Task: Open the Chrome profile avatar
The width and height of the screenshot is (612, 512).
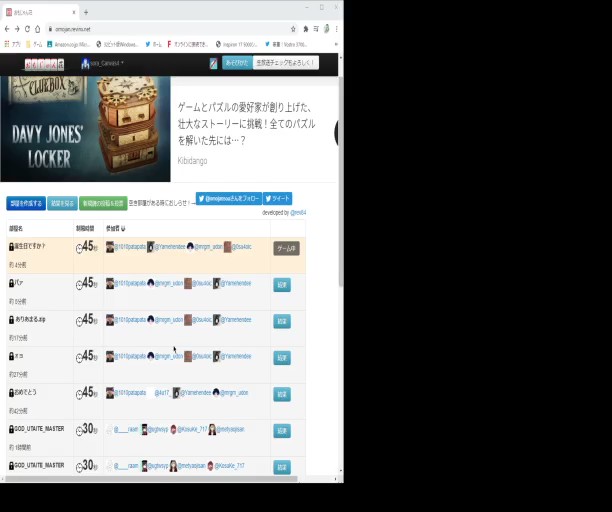Action: click(x=326, y=28)
